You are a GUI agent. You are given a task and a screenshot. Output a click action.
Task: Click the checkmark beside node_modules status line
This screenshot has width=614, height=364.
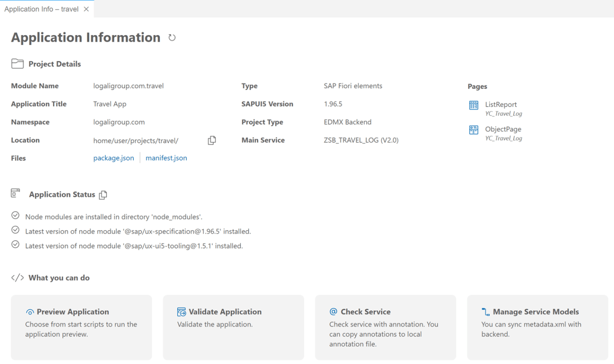click(15, 215)
